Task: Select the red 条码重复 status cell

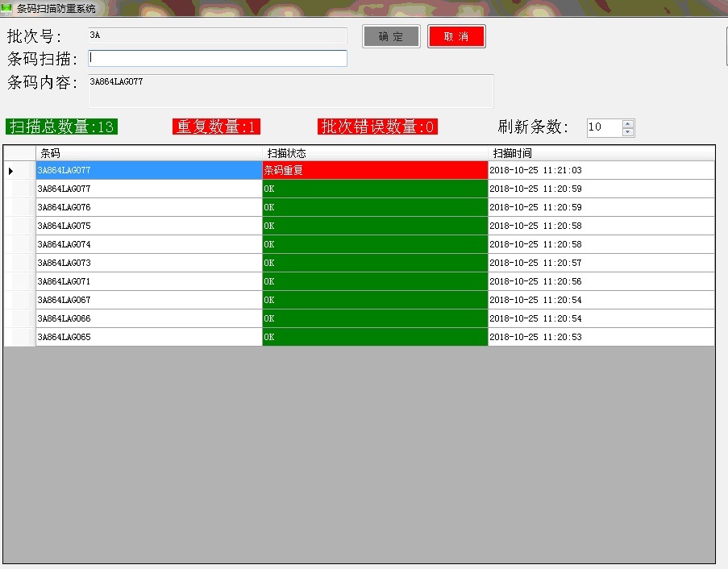Action: pyautogui.click(x=375, y=171)
